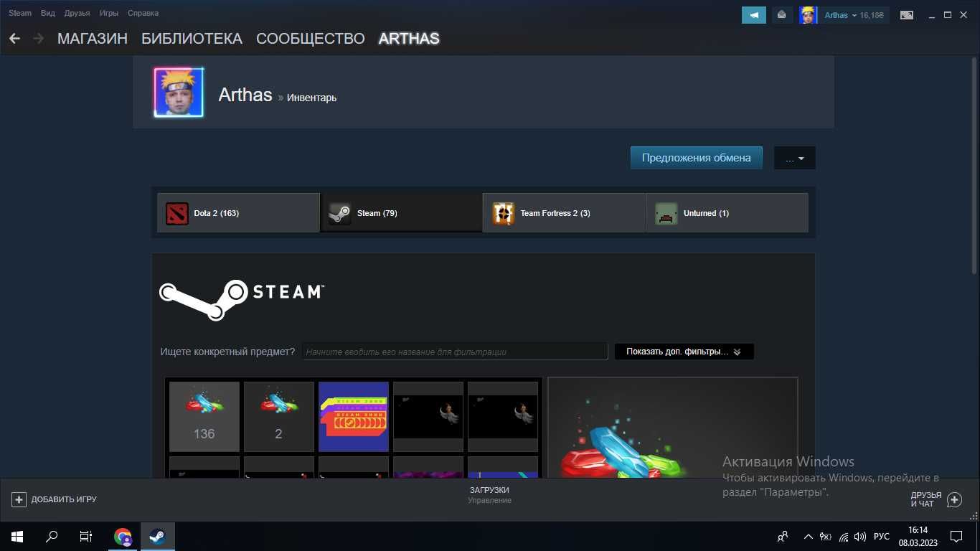Select the gems item with 2

(x=279, y=417)
